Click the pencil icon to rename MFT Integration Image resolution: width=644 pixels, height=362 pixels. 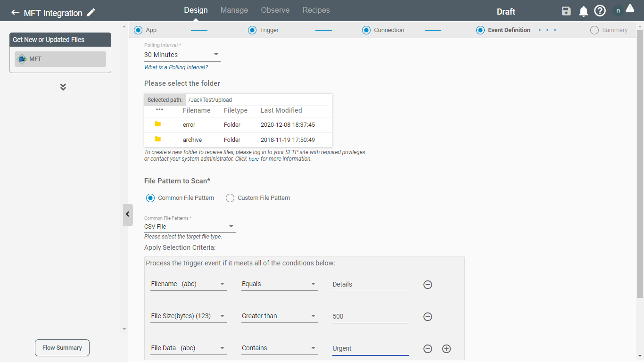click(91, 13)
